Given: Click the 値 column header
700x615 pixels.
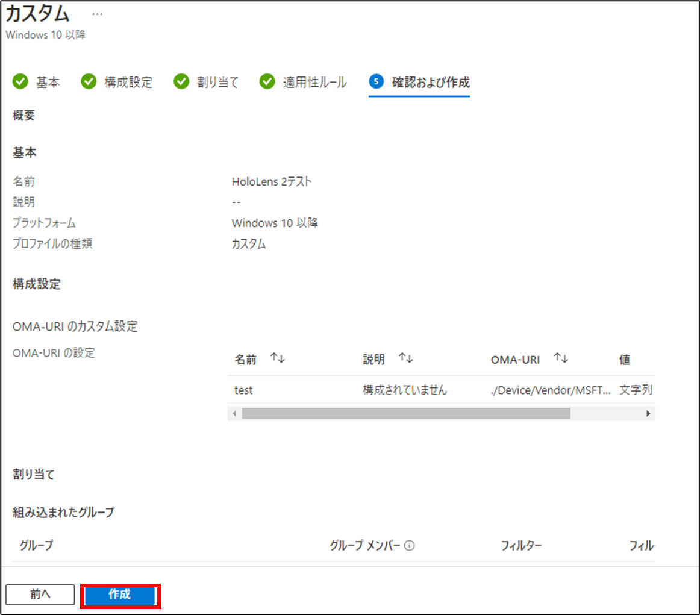Looking at the screenshot, I should tap(625, 359).
